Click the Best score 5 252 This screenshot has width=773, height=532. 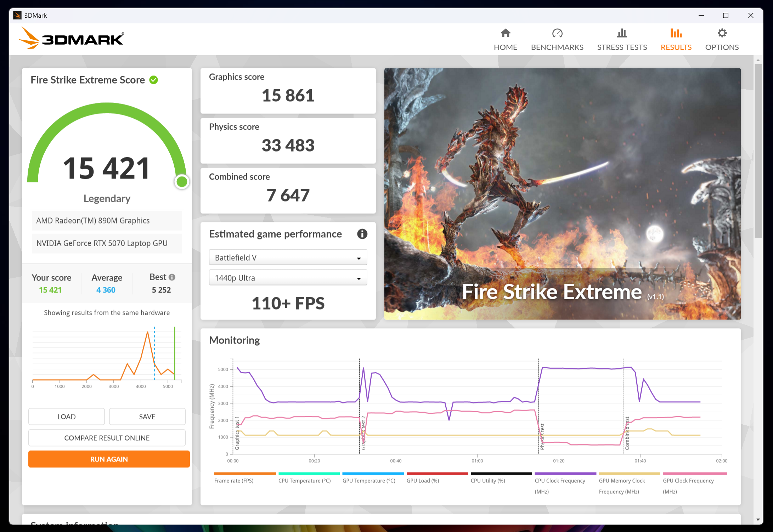point(162,290)
